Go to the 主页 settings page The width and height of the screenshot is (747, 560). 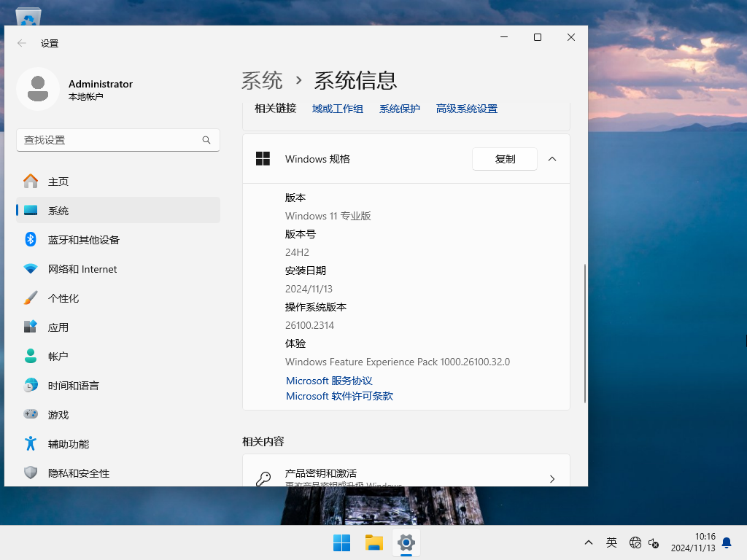(58, 181)
